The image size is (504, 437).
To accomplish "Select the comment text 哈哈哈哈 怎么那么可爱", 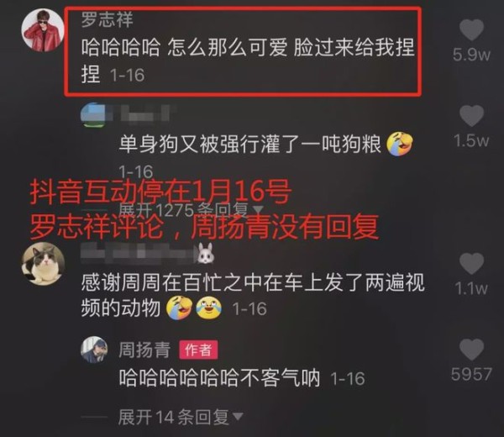I will (184, 48).
